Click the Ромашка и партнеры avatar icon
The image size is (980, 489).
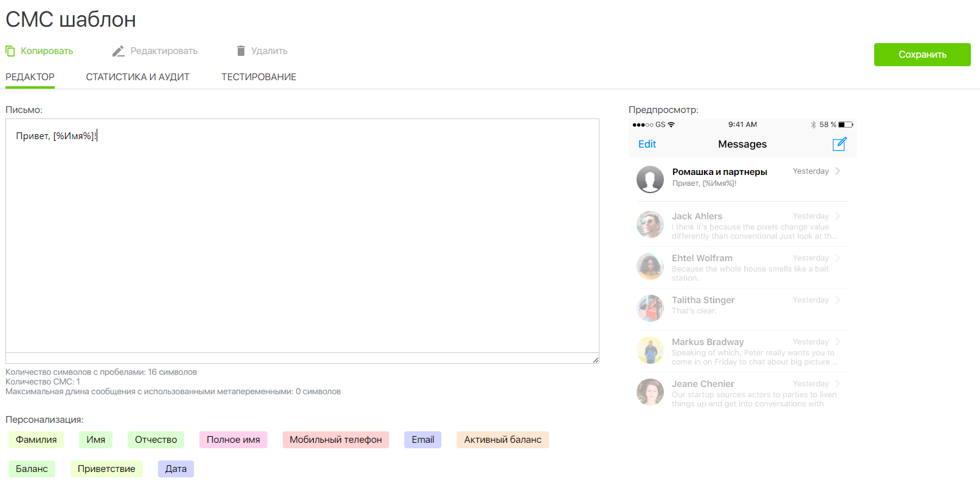click(650, 179)
